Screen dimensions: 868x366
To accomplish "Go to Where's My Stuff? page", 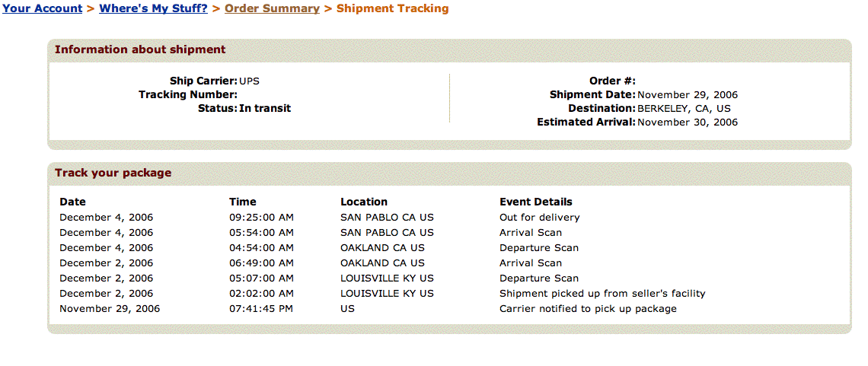I will coord(153,9).
